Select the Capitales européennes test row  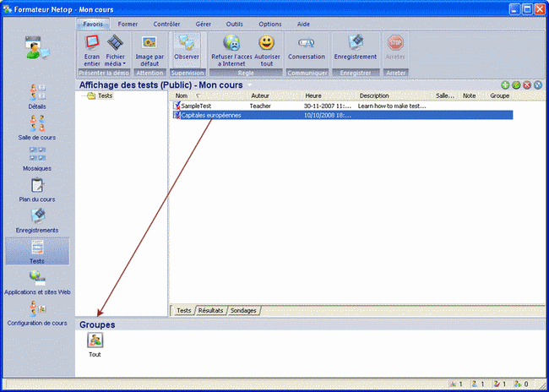tap(343, 115)
